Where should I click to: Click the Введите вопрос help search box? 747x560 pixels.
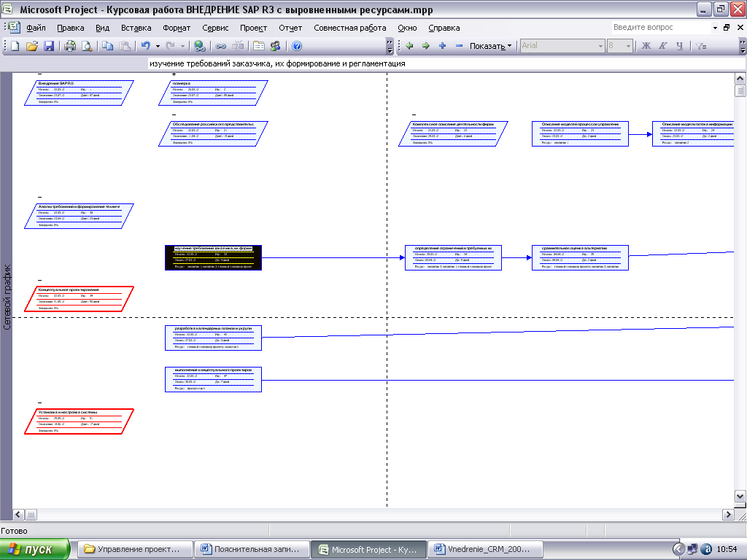661,28
